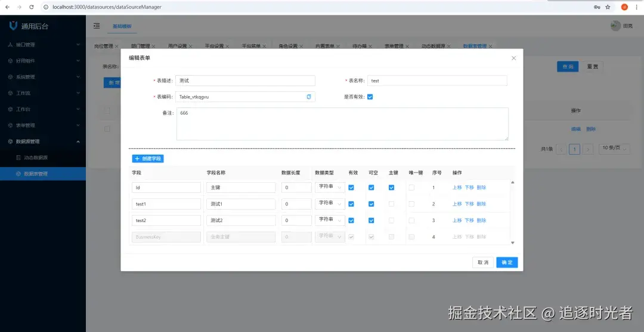Collapse the sidebar with the fold icon
Viewport: 644px width, 332px height.
[97, 26]
